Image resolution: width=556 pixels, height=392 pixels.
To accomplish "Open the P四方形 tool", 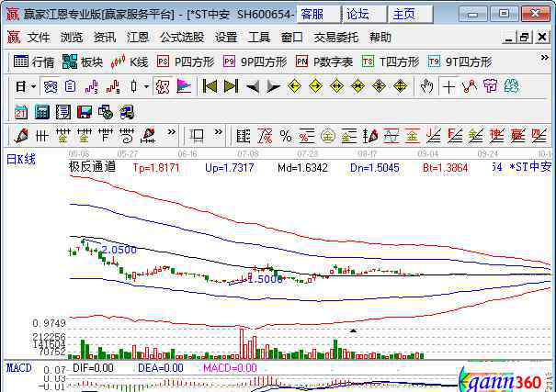I will (186, 62).
